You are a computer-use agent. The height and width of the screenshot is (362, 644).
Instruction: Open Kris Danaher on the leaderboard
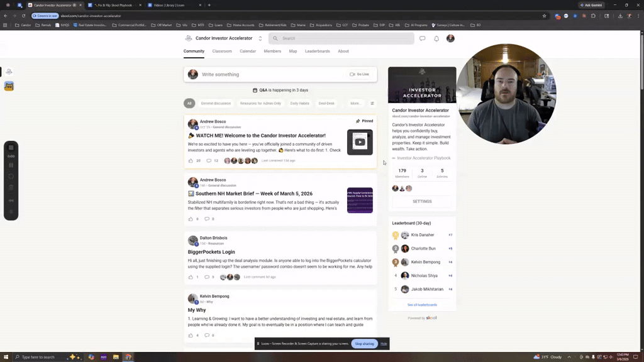(422, 235)
